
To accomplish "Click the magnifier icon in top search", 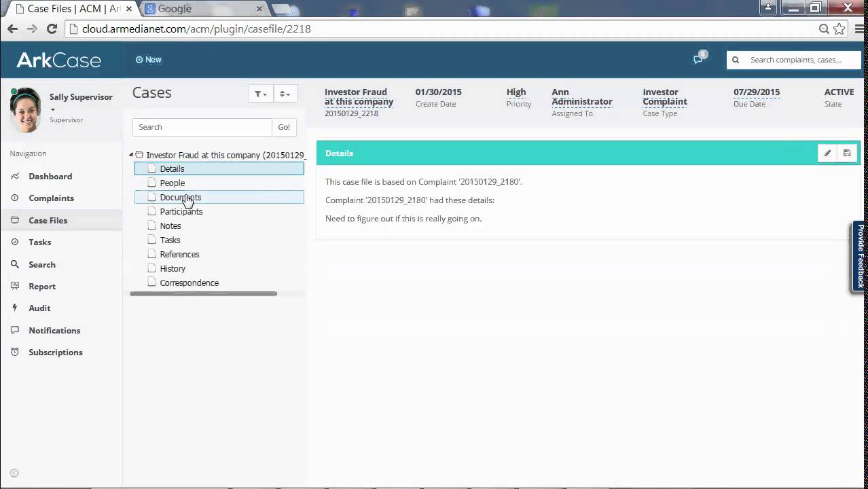I will [x=736, y=60].
